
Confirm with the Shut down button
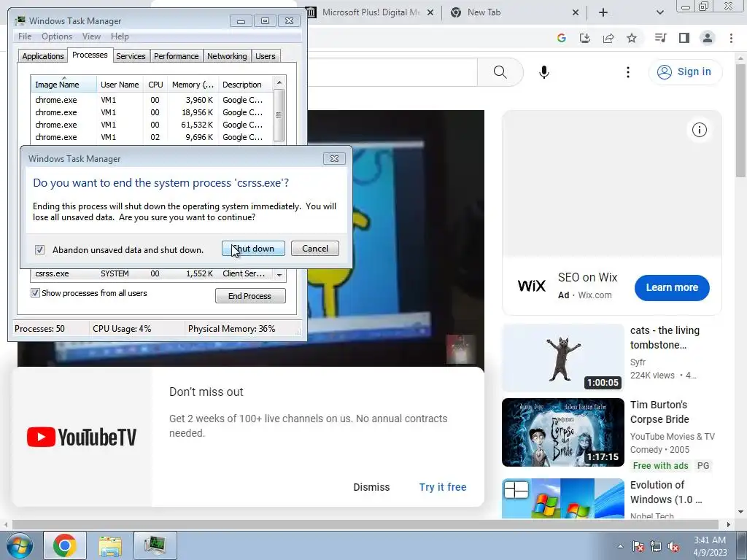(253, 249)
